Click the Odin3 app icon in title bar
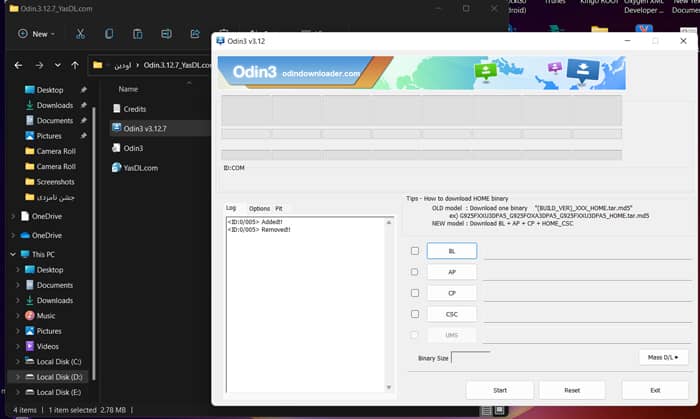700x419 pixels. [x=220, y=41]
